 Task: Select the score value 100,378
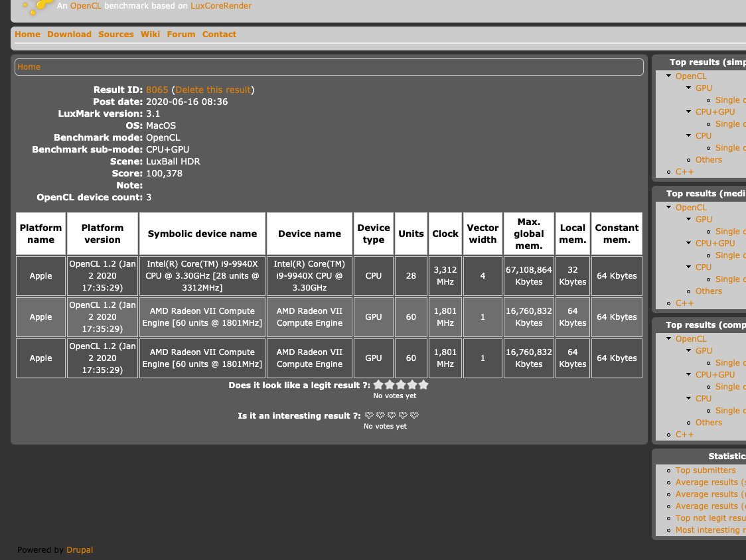tap(164, 174)
